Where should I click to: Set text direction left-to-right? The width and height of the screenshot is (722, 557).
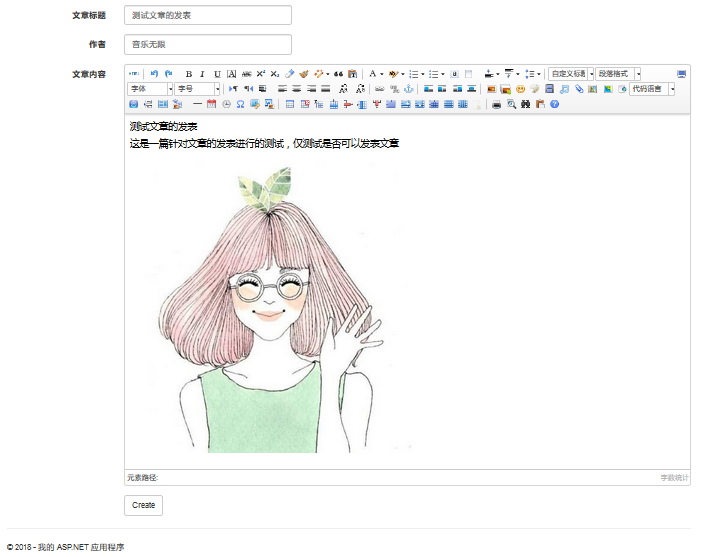233,89
